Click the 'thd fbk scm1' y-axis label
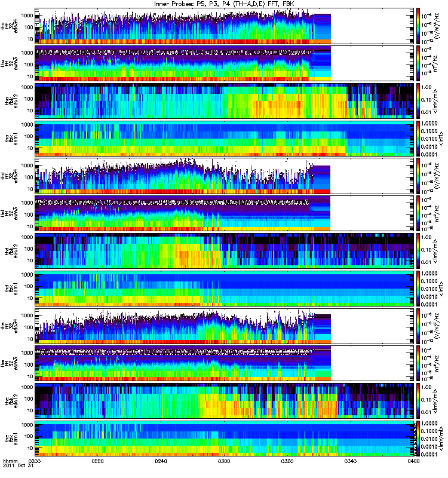448x478 pixels. point(11,288)
